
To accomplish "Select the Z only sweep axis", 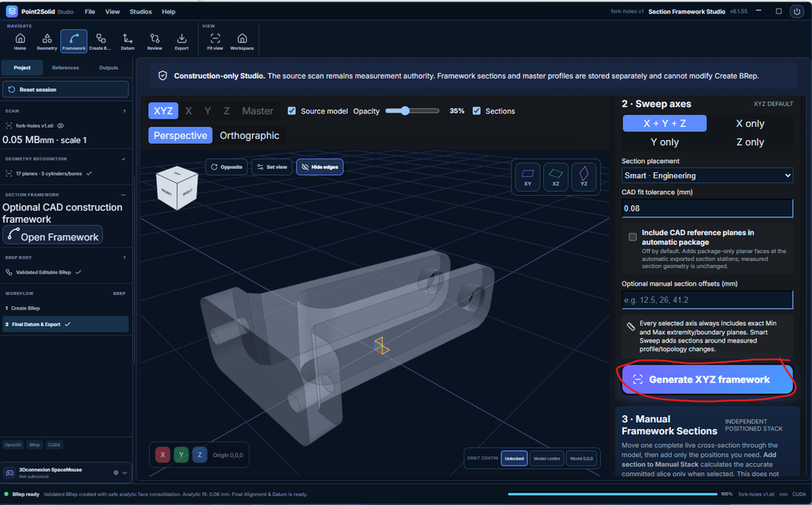I will 750,142.
